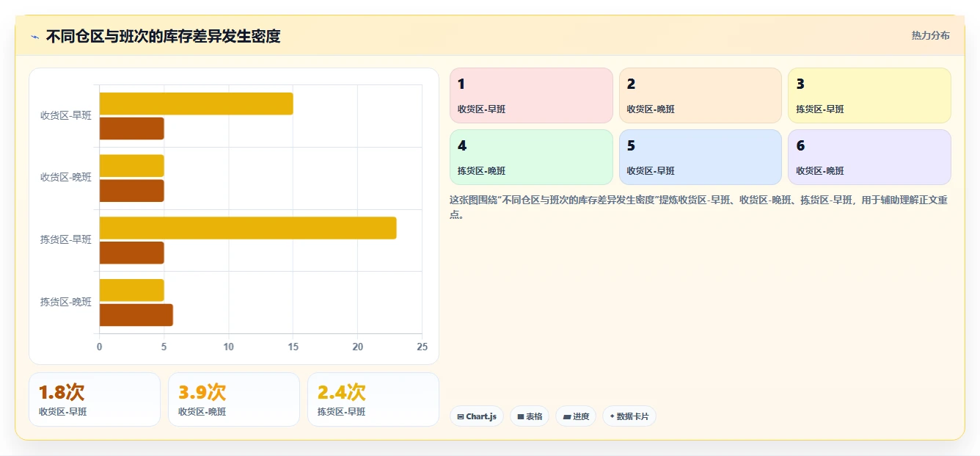Viewport: 980px width, 456px height.
Task: Click the 收货区-早班 y-axis label in chart
Action: tap(66, 115)
